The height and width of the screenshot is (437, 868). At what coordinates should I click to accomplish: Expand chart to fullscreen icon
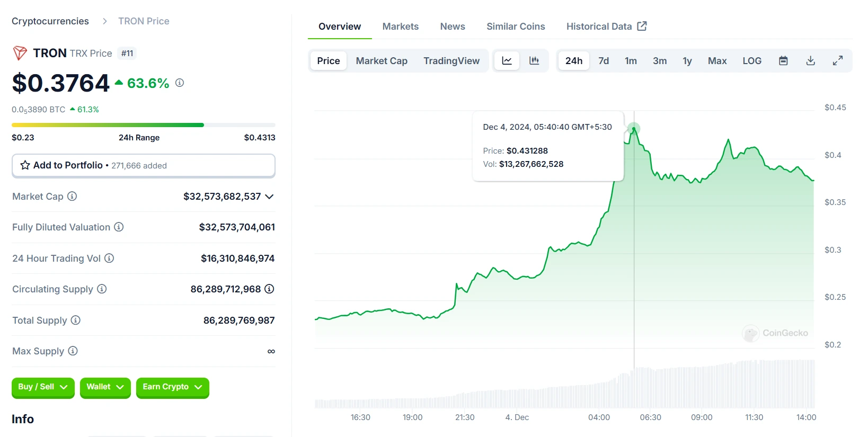coord(838,61)
